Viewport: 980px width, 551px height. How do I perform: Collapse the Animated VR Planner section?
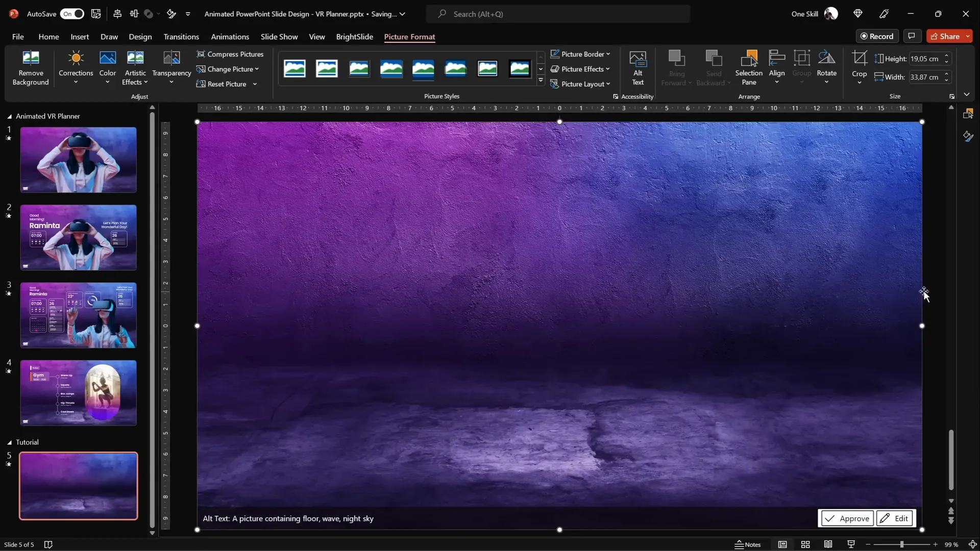click(9, 116)
